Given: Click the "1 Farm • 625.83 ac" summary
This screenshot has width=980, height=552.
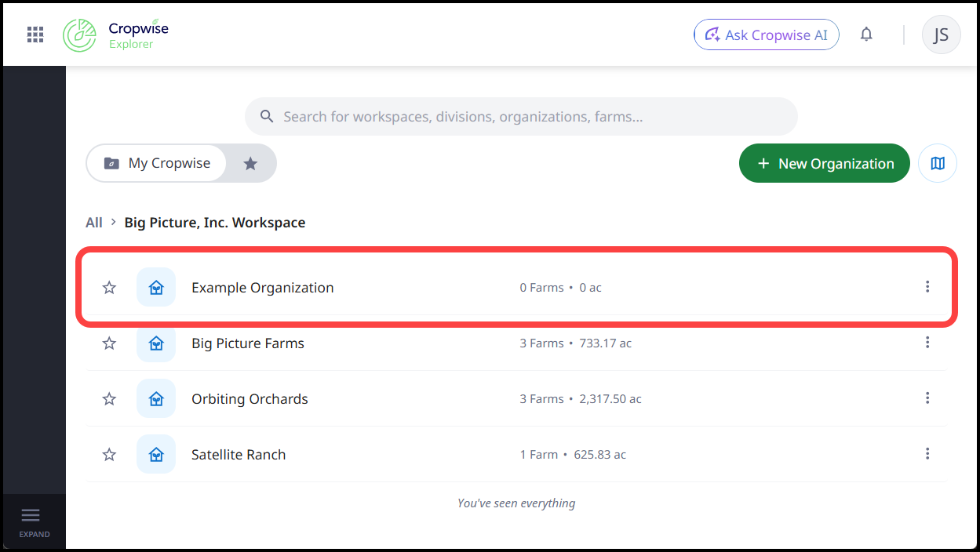Looking at the screenshot, I should pyautogui.click(x=573, y=455).
